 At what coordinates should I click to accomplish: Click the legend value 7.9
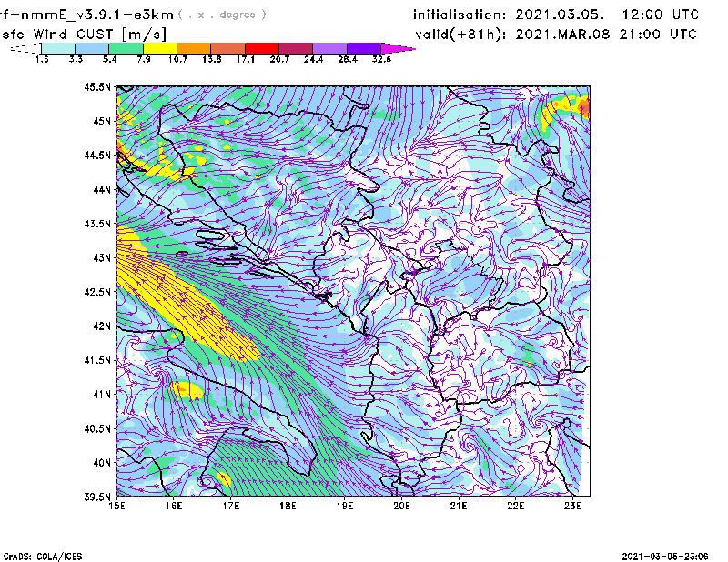tap(144, 59)
